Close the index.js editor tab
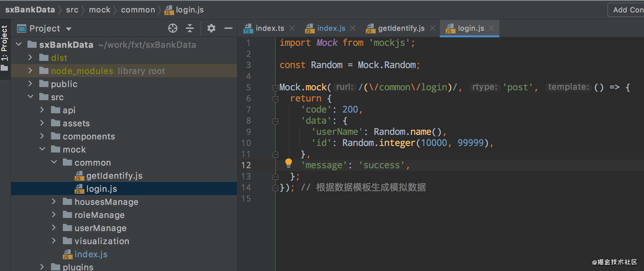 (x=353, y=28)
